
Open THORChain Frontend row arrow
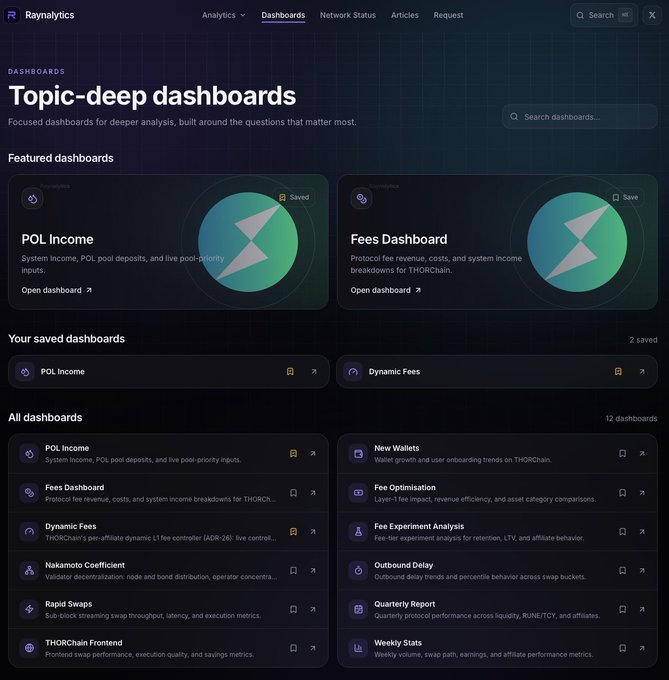(313, 648)
